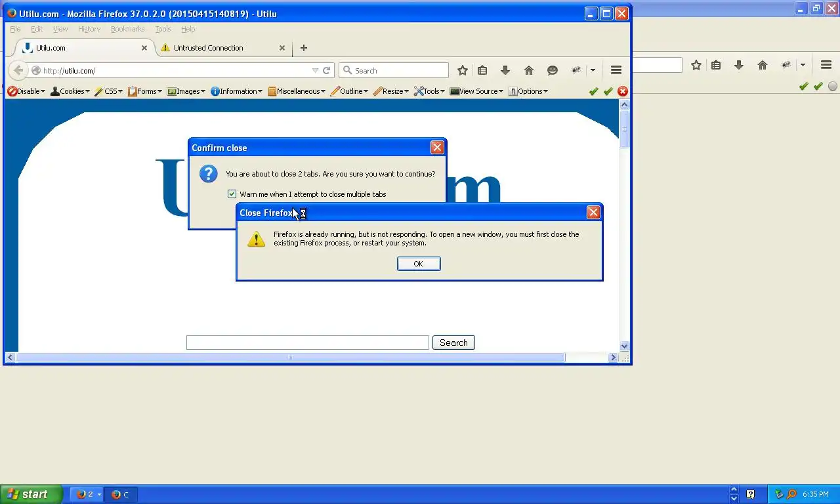The height and width of the screenshot is (504, 840).
Task: Toggle 'Warn me when I attempt to close multiple tabs'
Action: 232,194
